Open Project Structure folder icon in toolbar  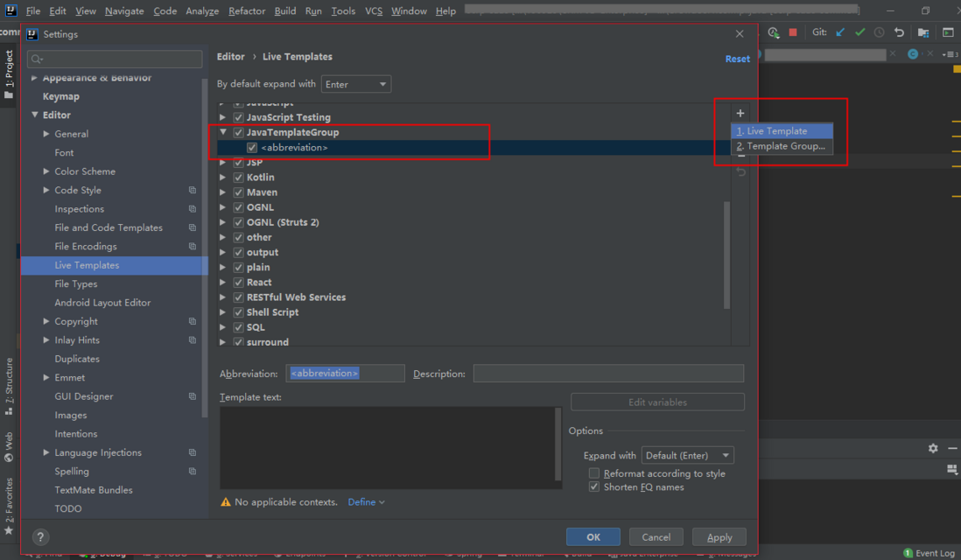[x=923, y=32]
